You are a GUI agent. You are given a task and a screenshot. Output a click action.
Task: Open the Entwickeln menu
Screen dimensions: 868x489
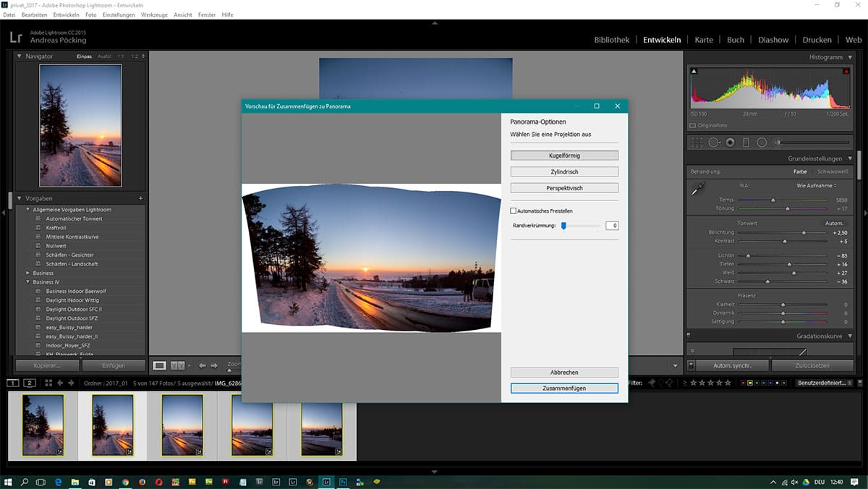click(x=66, y=14)
